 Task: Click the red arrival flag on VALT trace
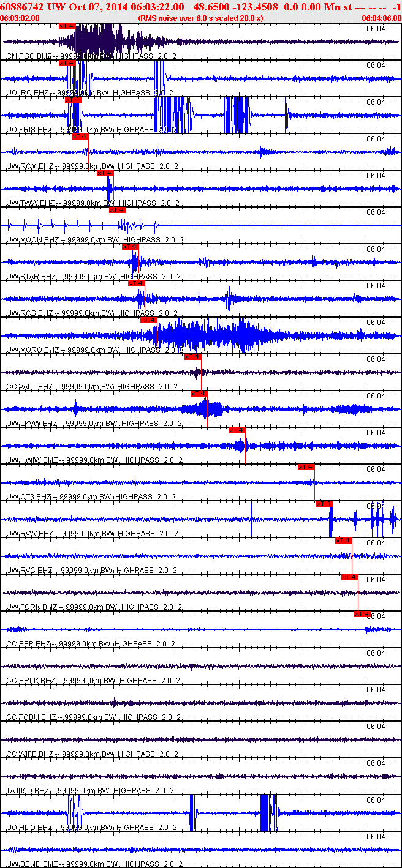pyautogui.click(x=193, y=357)
